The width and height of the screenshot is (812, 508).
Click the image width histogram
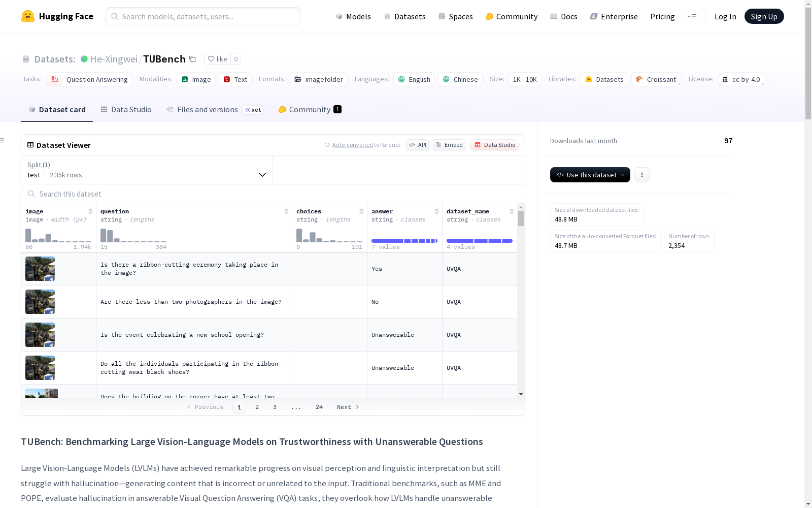pyautogui.click(x=58, y=235)
